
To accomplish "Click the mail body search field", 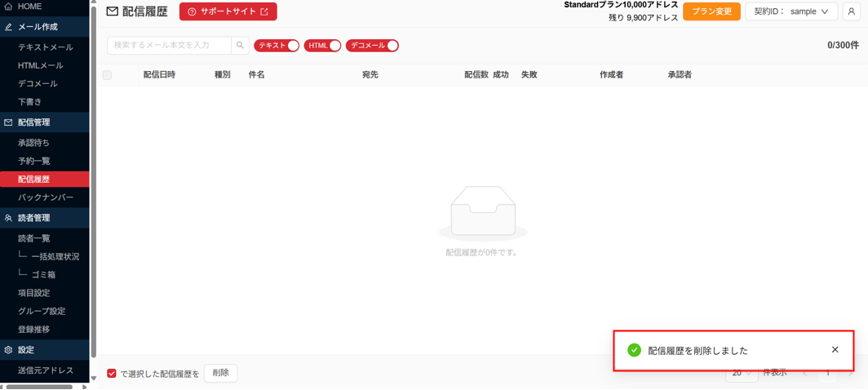I will click(x=170, y=46).
